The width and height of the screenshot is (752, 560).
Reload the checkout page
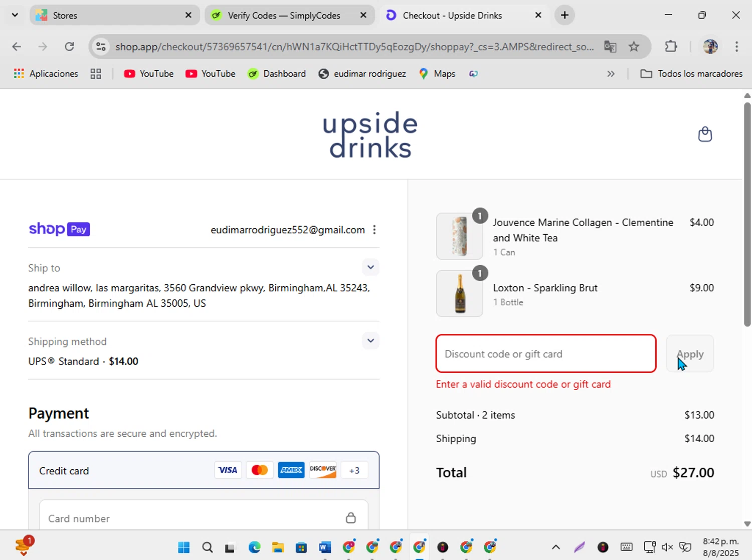coord(69,47)
